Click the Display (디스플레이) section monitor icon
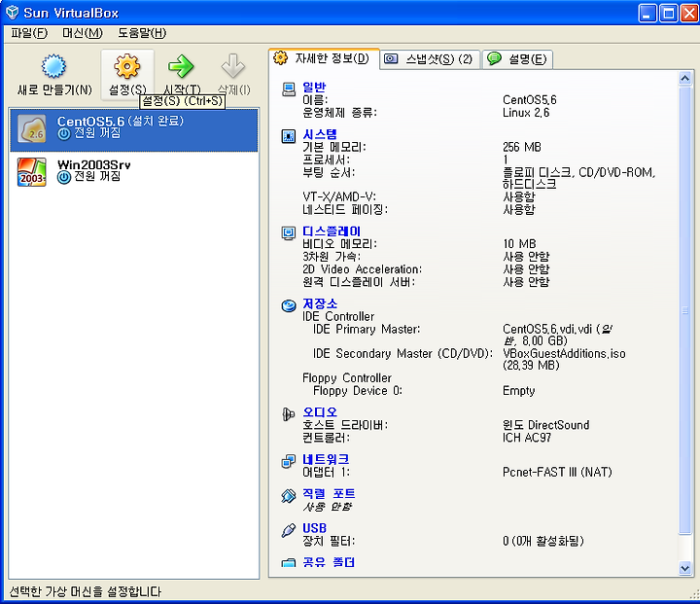This screenshot has width=700, height=604. click(289, 232)
